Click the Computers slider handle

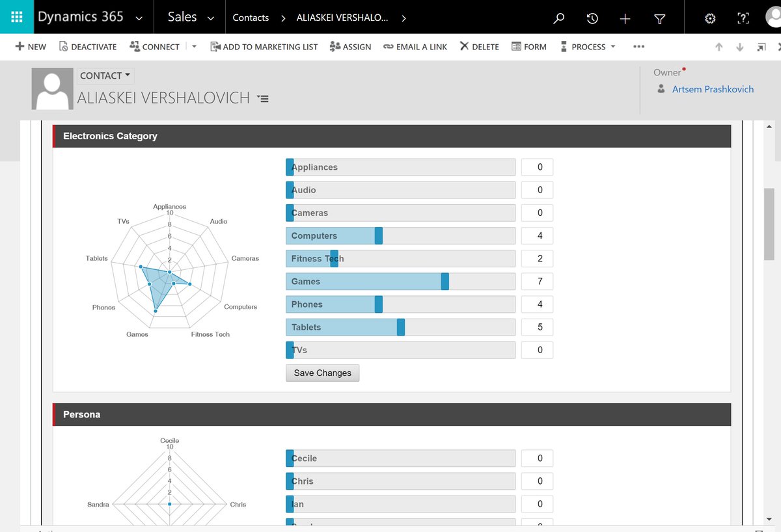(x=379, y=235)
